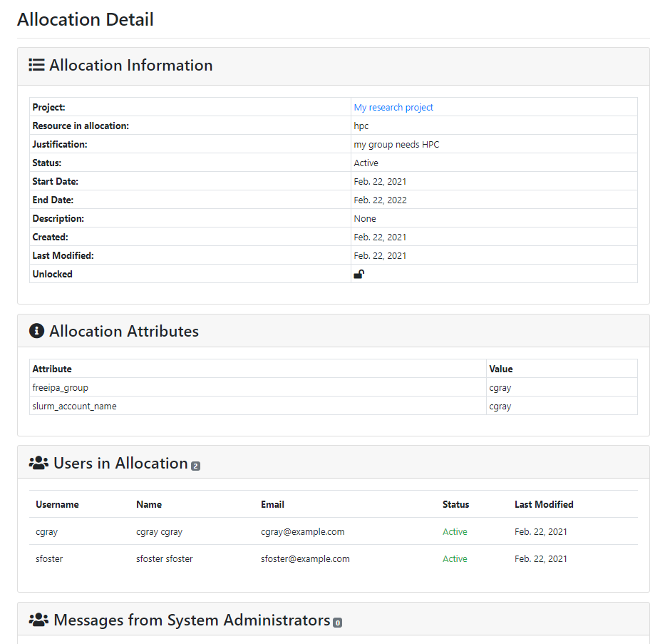Click the hpc resource value
Image resolution: width=660 pixels, height=644 pixels.
(361, 126)
